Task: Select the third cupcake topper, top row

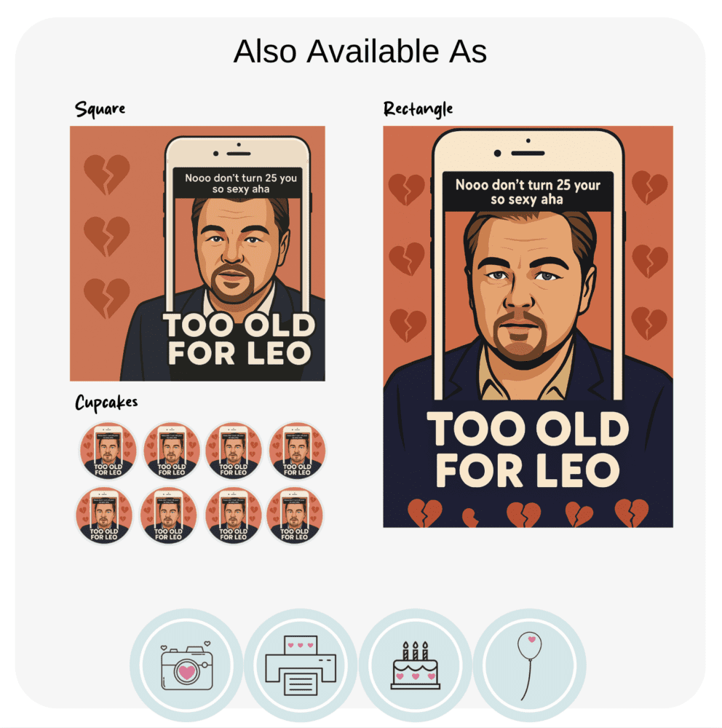Action: [234, 451]
